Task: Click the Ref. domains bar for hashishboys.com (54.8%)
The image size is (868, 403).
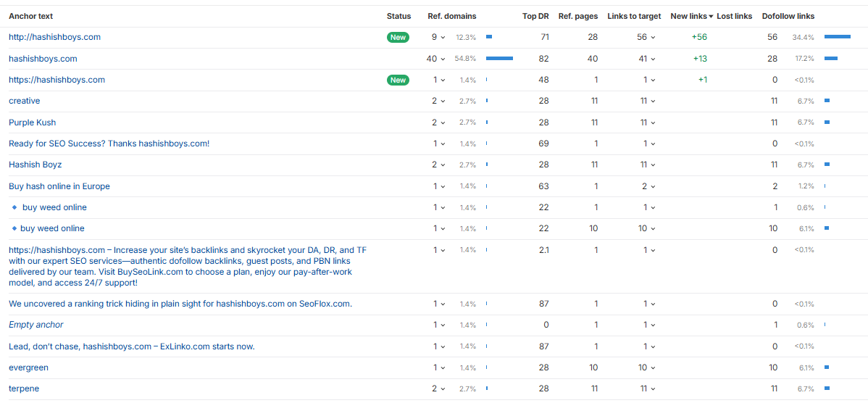Action: tap(499, 59)
